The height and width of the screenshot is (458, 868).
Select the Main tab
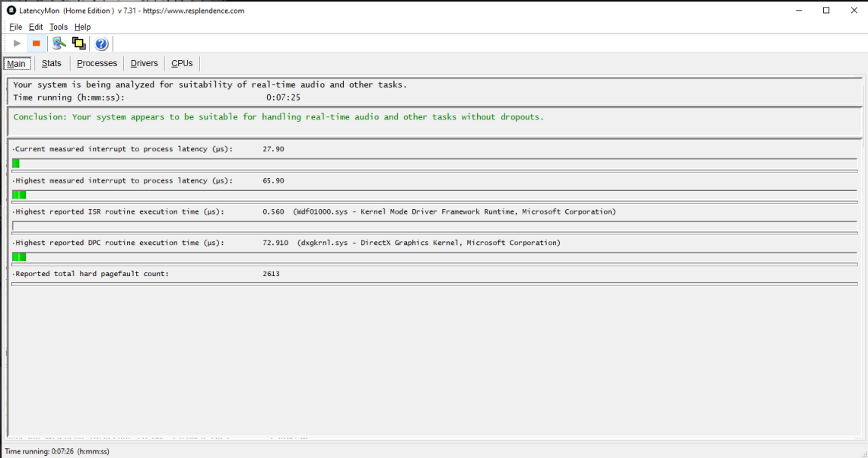(17, 64)
